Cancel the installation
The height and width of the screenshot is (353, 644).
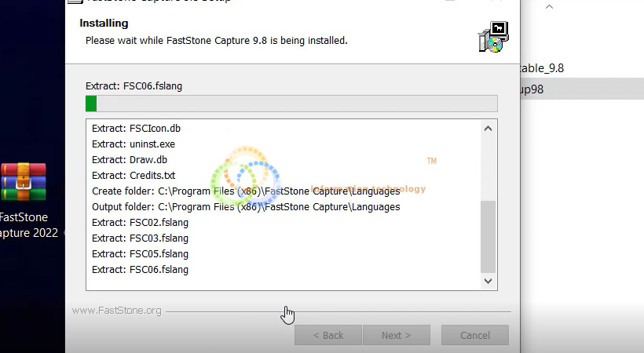[475, 336]
